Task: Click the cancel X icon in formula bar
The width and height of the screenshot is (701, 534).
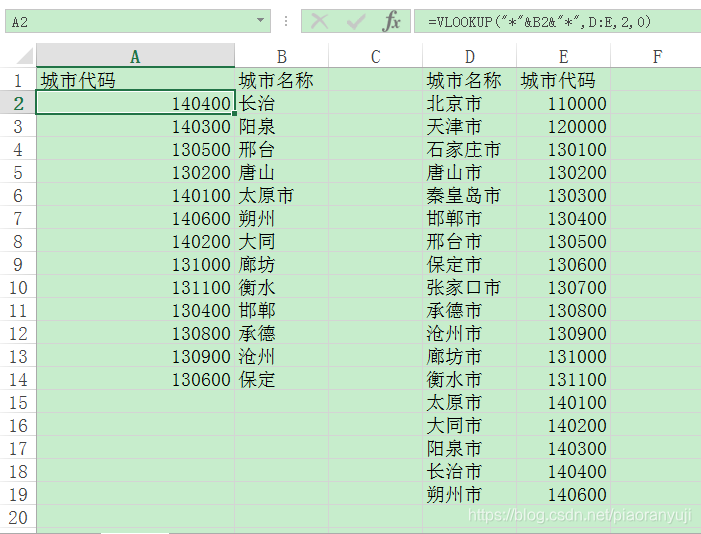Action: 320,21
